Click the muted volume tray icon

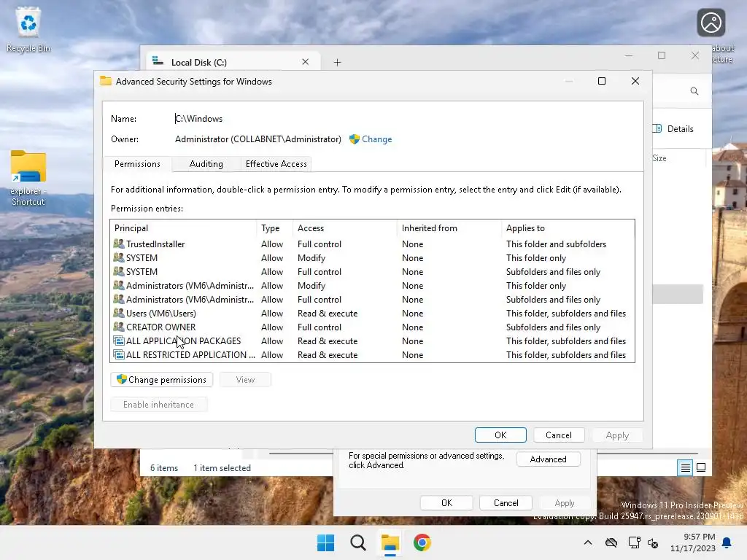click(x=653, y=542)
